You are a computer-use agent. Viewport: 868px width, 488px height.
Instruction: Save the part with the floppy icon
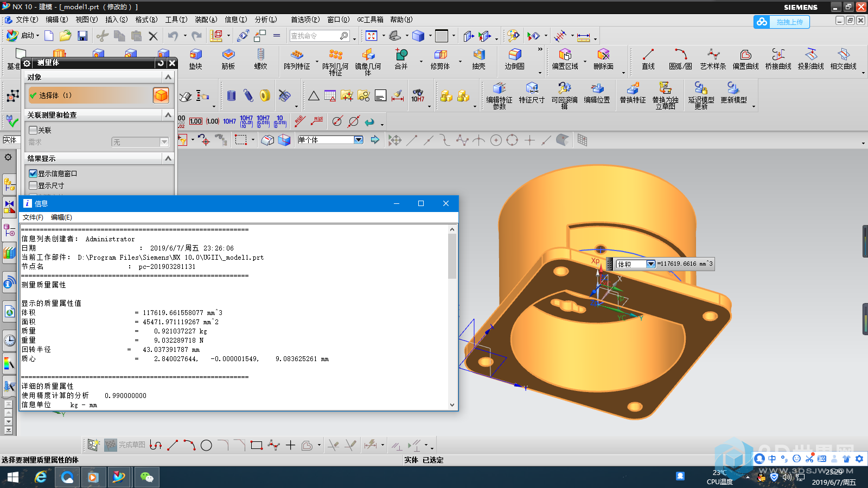pyautogui.click(x=82, y=36)
